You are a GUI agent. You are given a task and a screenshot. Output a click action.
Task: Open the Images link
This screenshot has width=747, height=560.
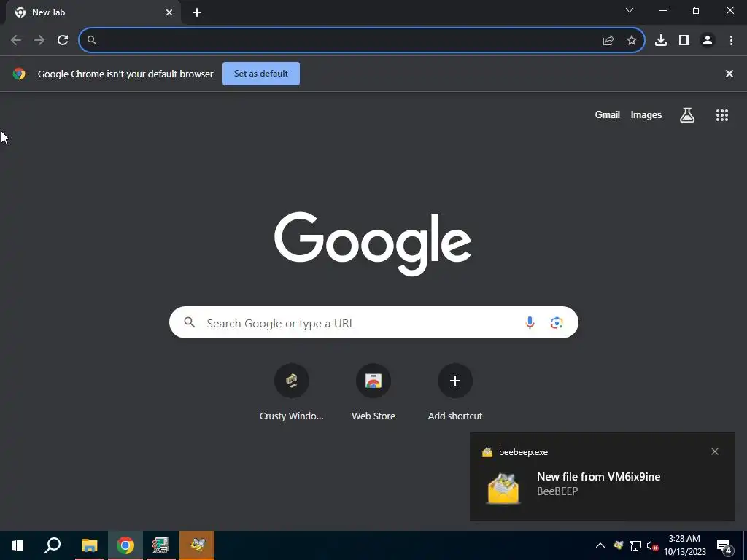point(646,114)
